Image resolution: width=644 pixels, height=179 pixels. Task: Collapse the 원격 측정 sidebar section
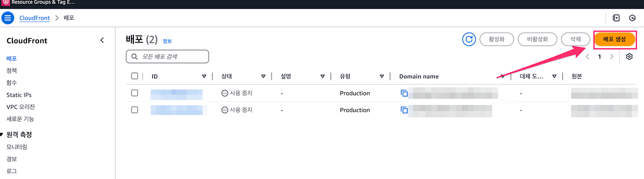pos(2,134)
